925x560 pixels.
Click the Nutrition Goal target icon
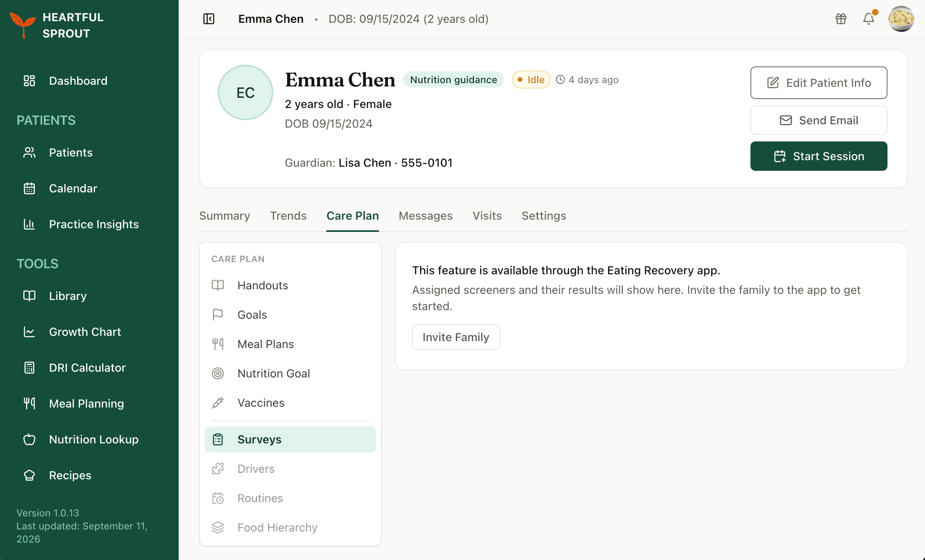pyautogui.click(x=218, y=373)
